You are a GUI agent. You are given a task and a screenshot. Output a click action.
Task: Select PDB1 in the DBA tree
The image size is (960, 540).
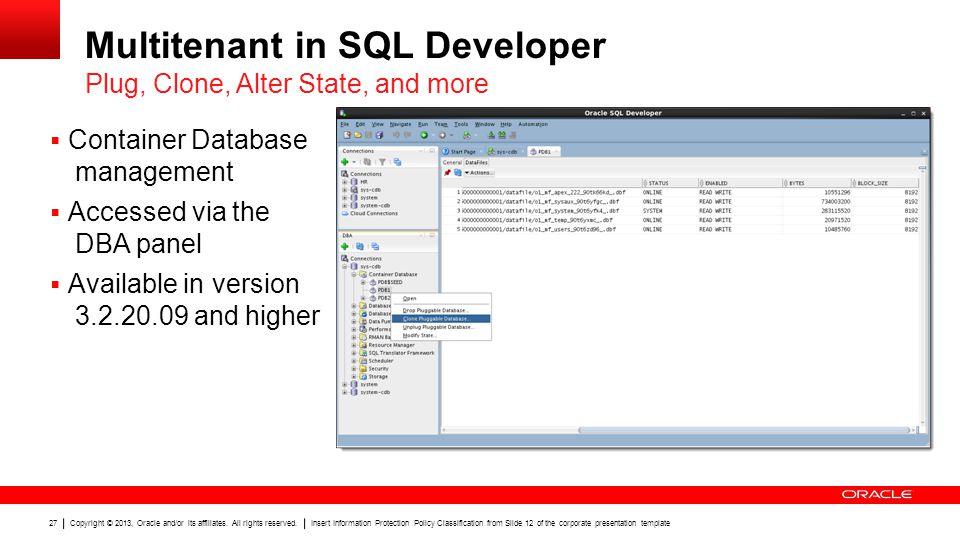(383, 290)
